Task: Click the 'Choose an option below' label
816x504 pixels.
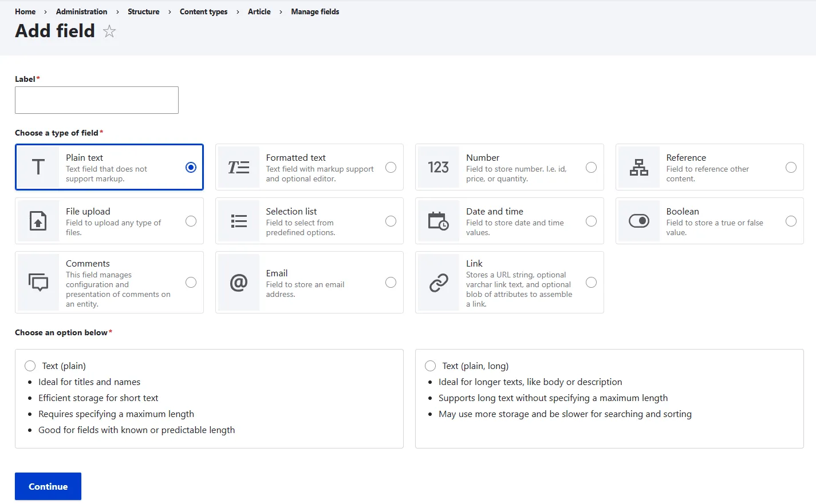Action: click(61, 332)
